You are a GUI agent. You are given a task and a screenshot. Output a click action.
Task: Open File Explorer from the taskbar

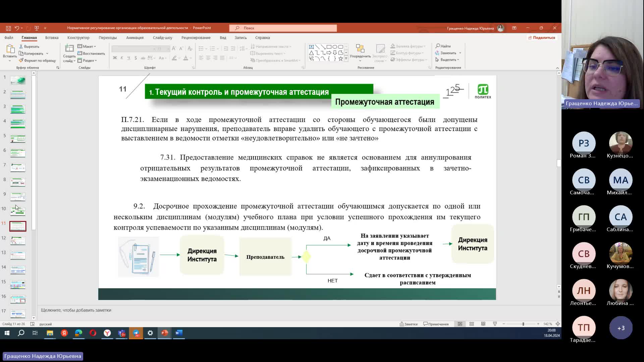[x=50, y=333]
